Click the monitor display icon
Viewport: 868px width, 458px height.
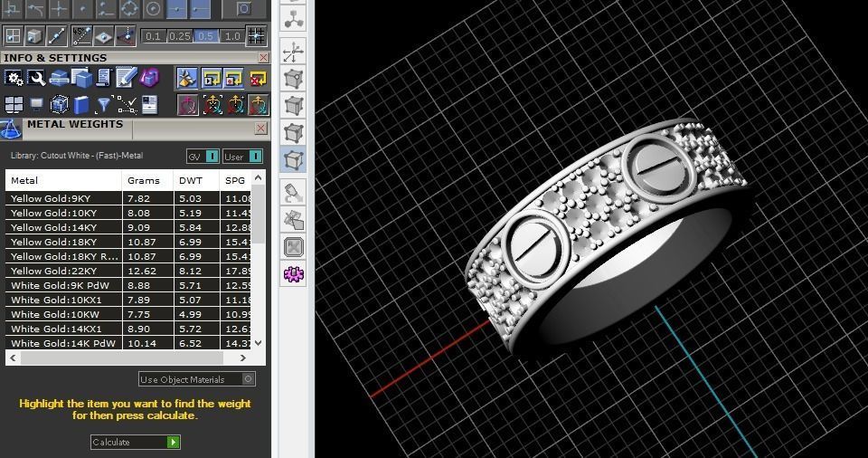[x=36, y=105]
